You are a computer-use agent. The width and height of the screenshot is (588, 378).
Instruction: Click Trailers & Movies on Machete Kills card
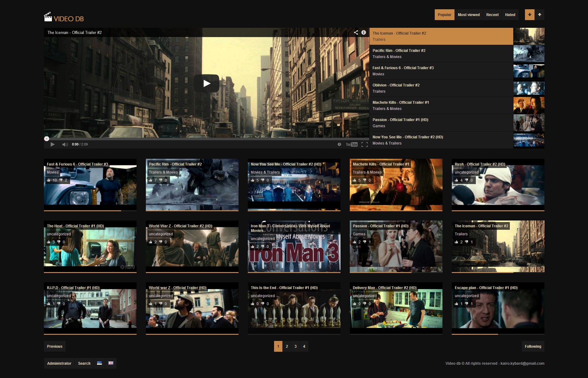coord(367,172)
